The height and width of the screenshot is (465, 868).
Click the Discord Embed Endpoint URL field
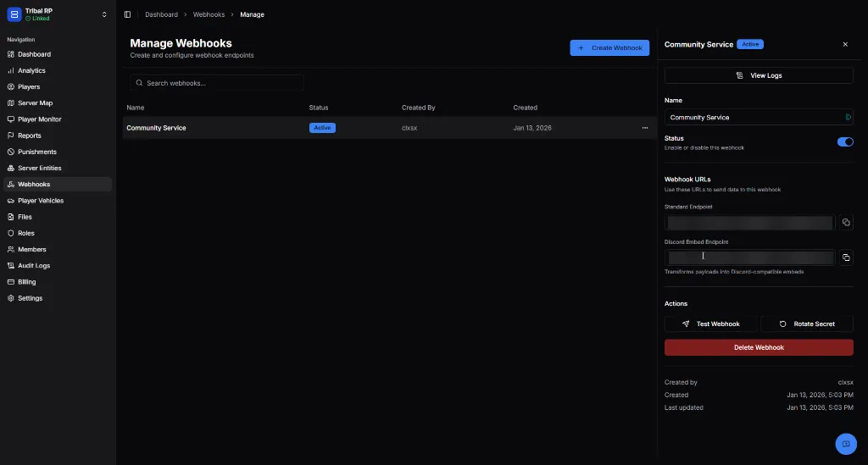(749, 257)
